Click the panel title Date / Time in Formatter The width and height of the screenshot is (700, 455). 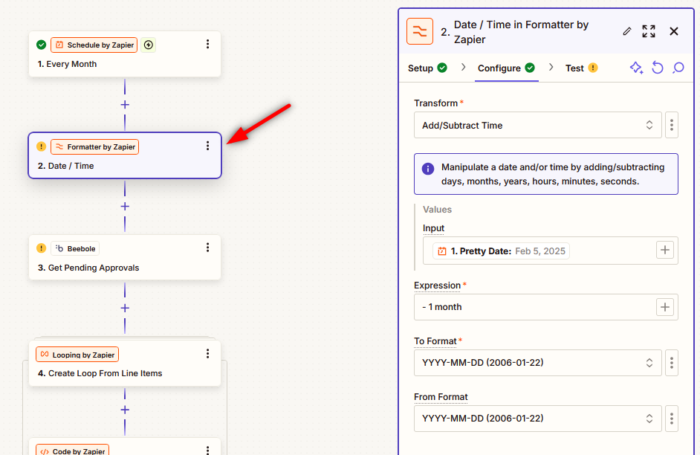521,32
